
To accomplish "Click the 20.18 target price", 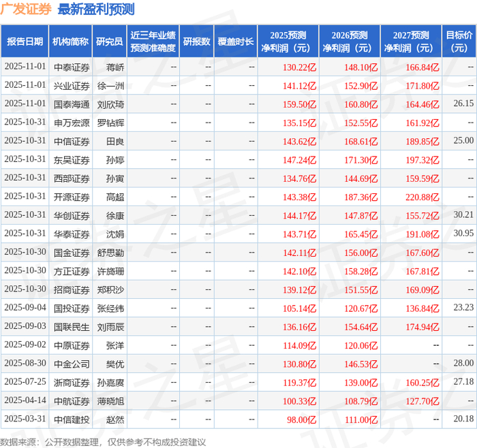I will pyautogui.click(x=463, y=419).
